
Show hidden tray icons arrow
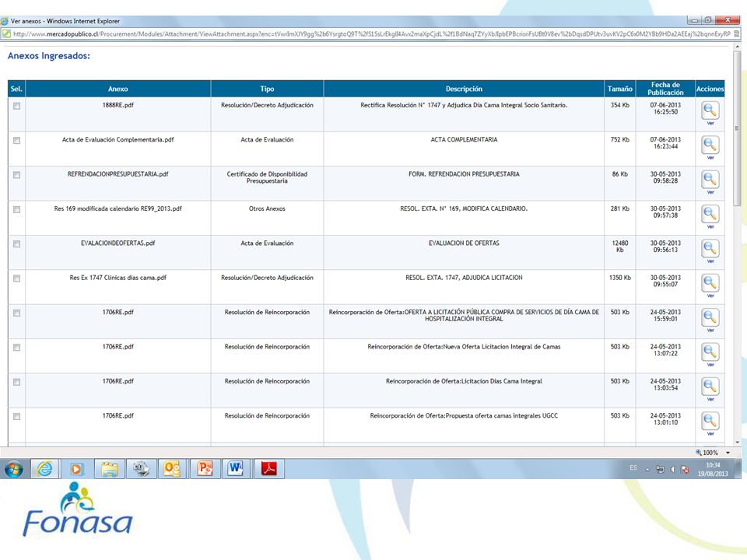pyautogui.click(x=647, y=470)
